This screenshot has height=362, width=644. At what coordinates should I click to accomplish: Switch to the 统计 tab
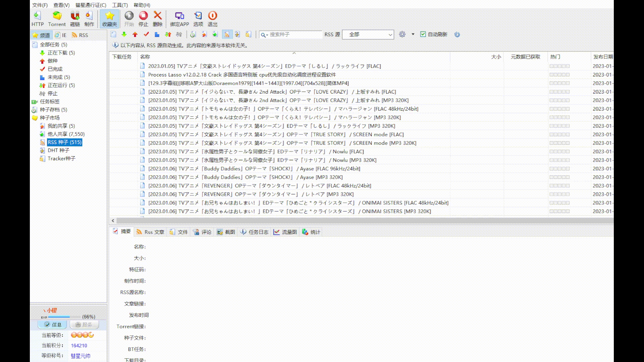point(311,232)
